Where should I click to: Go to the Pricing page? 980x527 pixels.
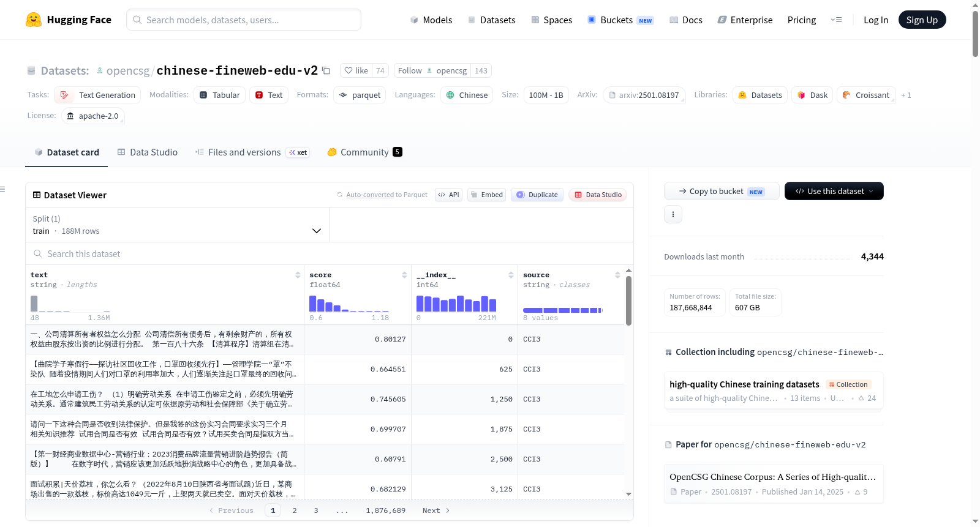(802, 20)
